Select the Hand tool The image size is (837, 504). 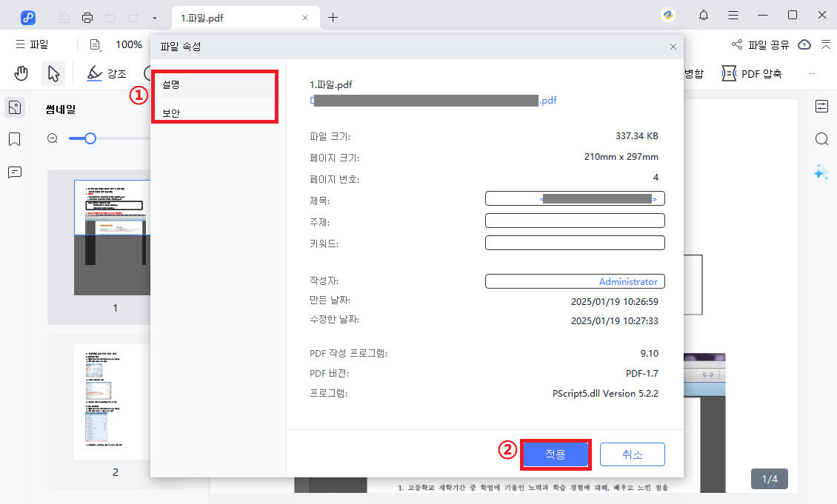pos(21,73)
